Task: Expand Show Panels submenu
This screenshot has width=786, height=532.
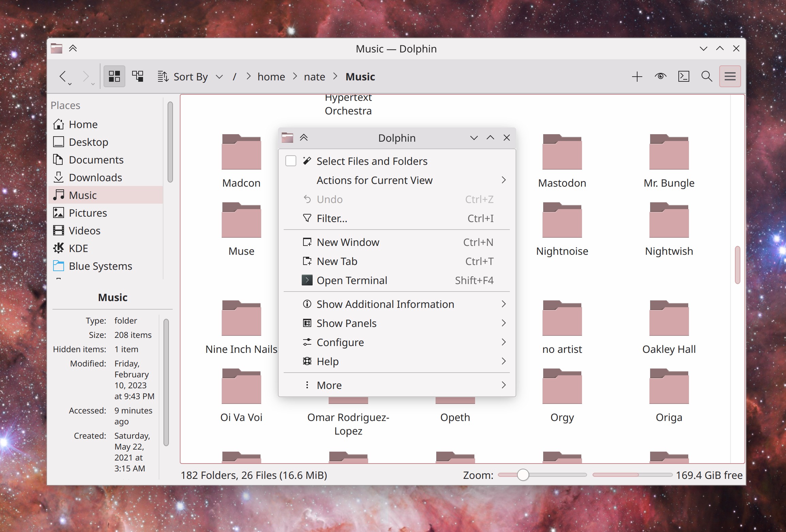Action: pyautogui.click(x=397, y=323)
